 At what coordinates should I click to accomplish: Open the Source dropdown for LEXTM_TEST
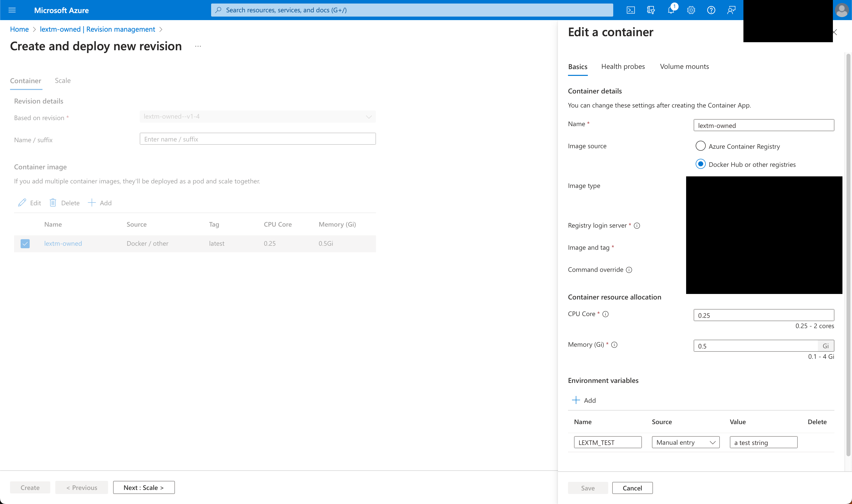685,442
